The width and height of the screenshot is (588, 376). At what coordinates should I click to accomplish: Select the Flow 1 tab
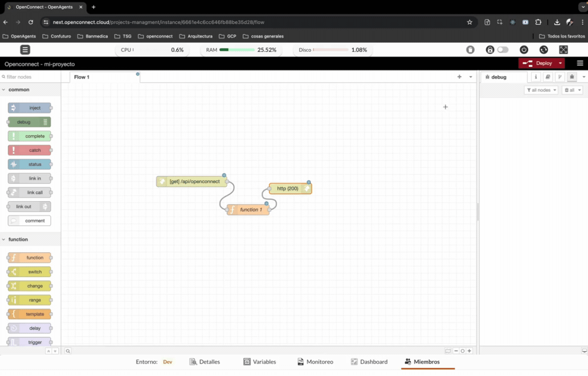coord(105,77)
